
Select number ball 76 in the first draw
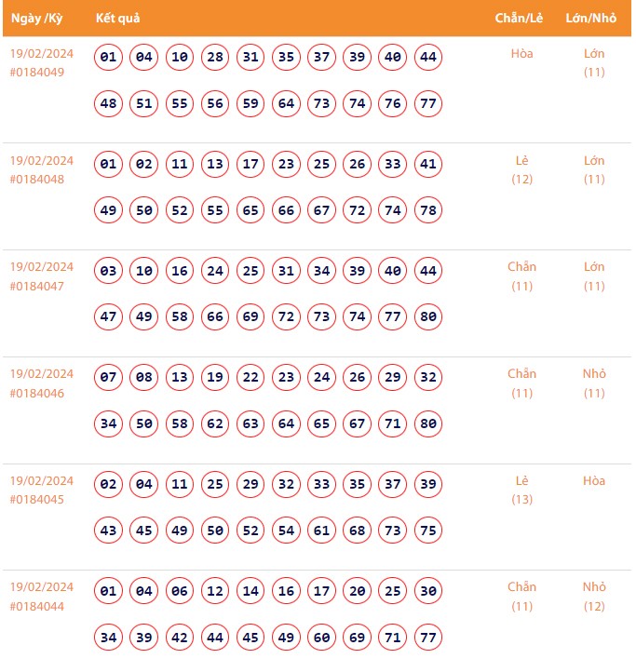click(x=393, y=103)
